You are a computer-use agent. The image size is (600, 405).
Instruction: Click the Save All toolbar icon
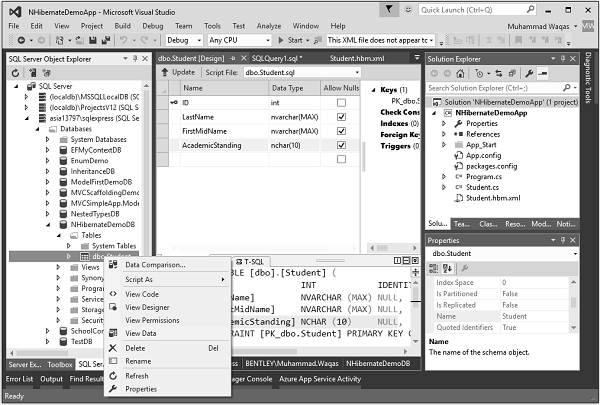pyautogui.click(x=106, y=40)
